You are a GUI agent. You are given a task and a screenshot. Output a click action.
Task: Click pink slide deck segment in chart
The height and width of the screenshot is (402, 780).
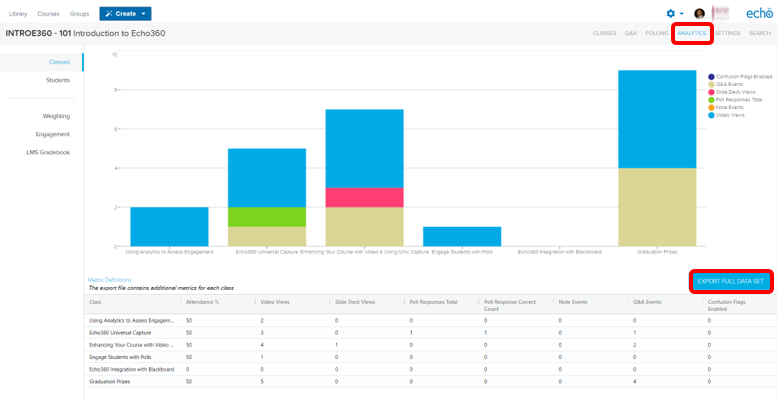(364, 198)
